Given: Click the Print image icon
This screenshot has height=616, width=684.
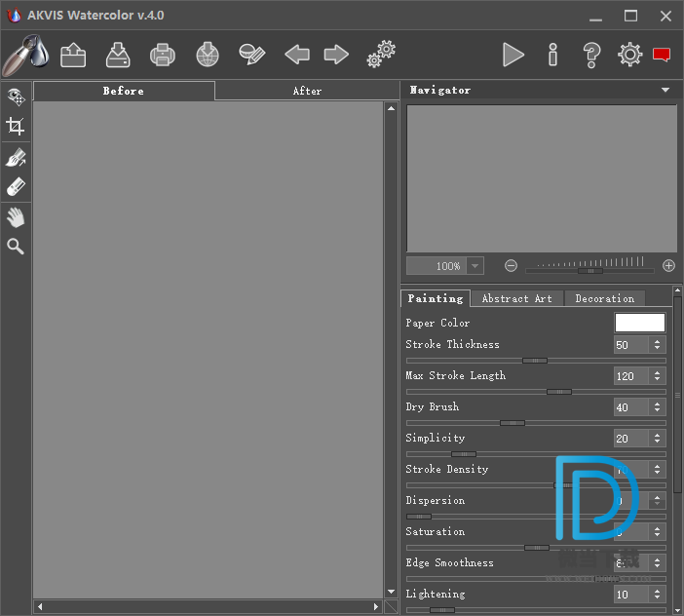Looking at the screenshot, I should tap(163, 55).
